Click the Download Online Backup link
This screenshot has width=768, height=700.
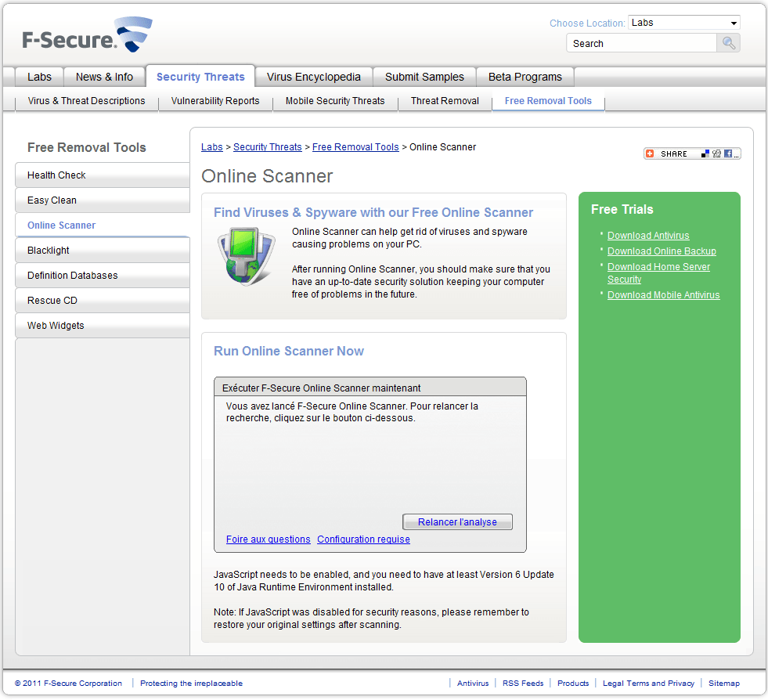pyautogui.click(x=662, y=251)
